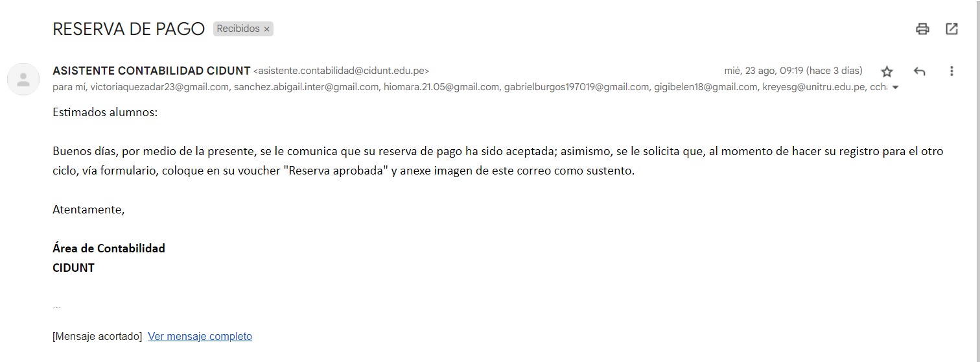Click recipient victoriaquezadar23@gmail.com
This screenshot has height=362, width=980.
(x=159, y=87)
